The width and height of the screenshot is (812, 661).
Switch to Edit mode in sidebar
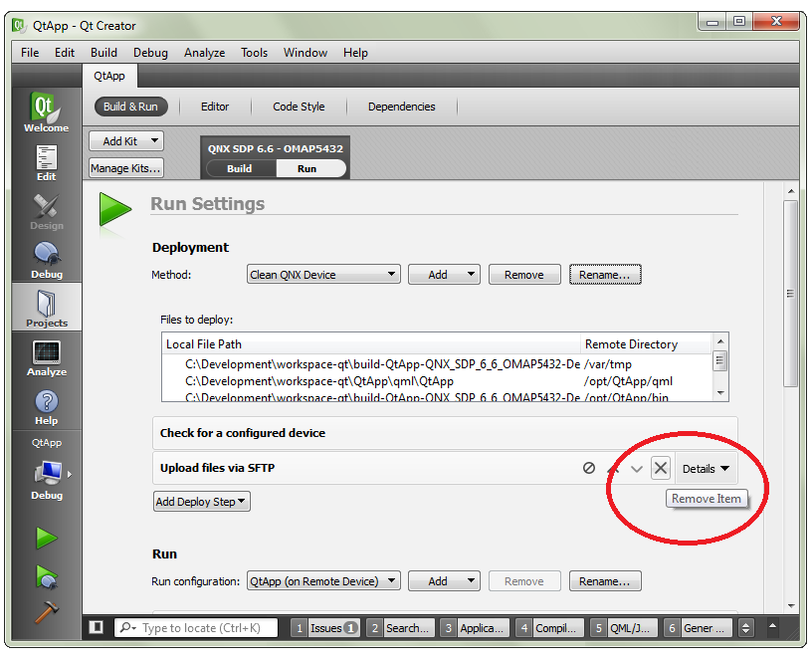point(46,162)
